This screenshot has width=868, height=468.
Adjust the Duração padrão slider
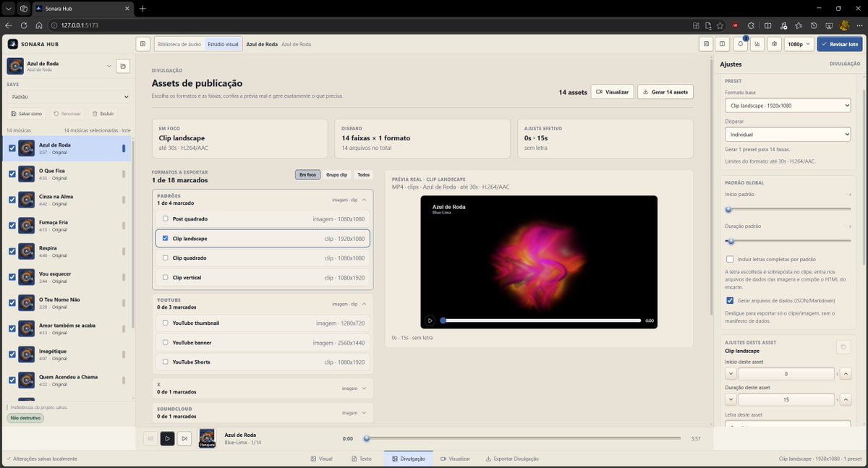788,241
